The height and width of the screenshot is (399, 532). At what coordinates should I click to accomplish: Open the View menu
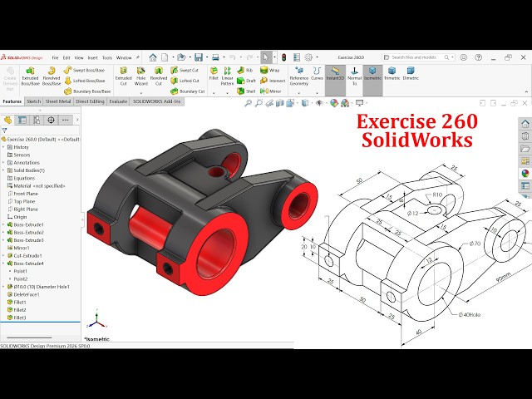coord(79,57)
